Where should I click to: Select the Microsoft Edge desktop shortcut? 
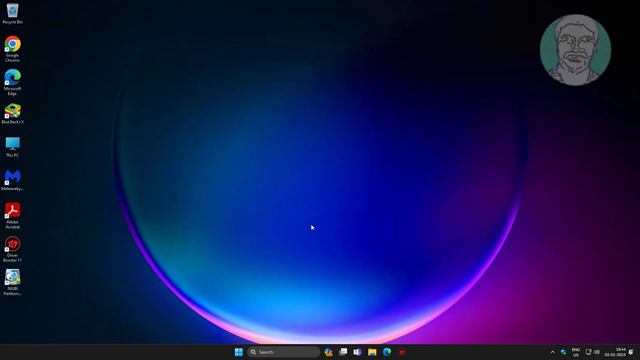click(x=12, y=83)
